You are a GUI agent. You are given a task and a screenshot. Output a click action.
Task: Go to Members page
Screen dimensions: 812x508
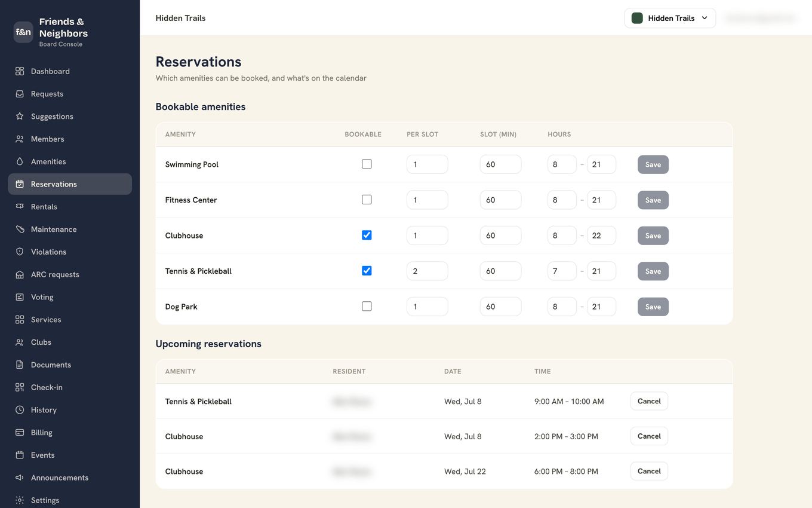70,139
